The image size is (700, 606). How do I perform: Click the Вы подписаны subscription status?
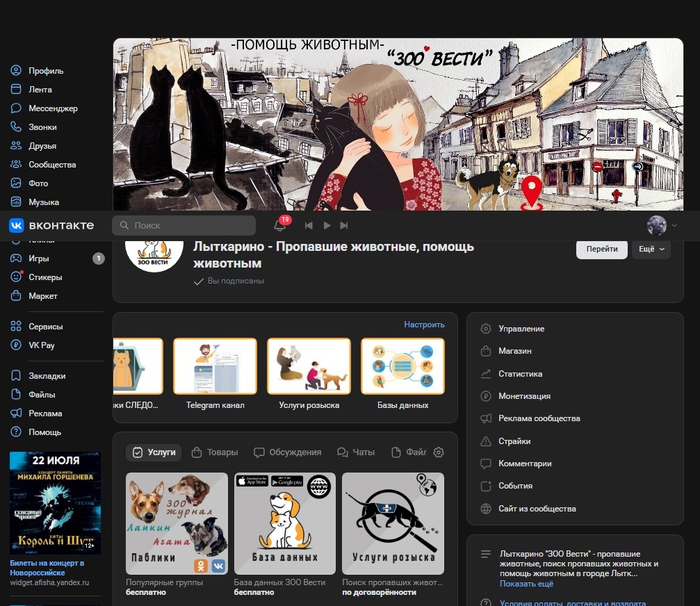click(x=229, y=281)
